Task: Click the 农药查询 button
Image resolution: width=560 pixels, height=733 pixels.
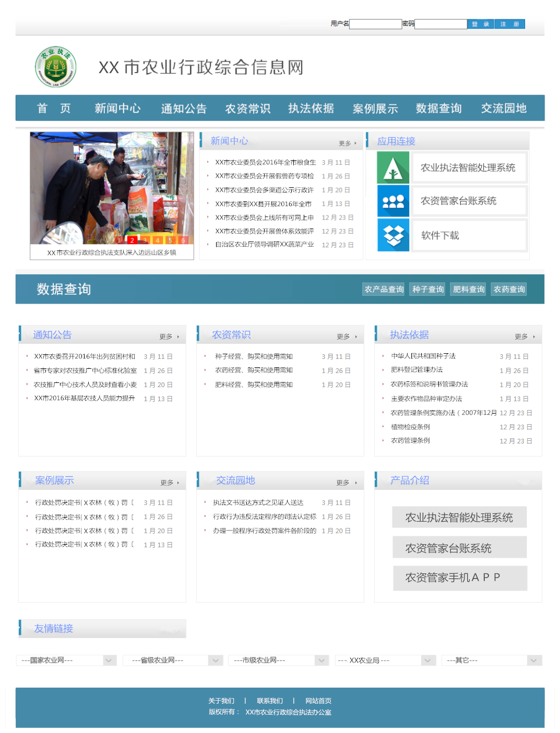Action: (509, 289)
